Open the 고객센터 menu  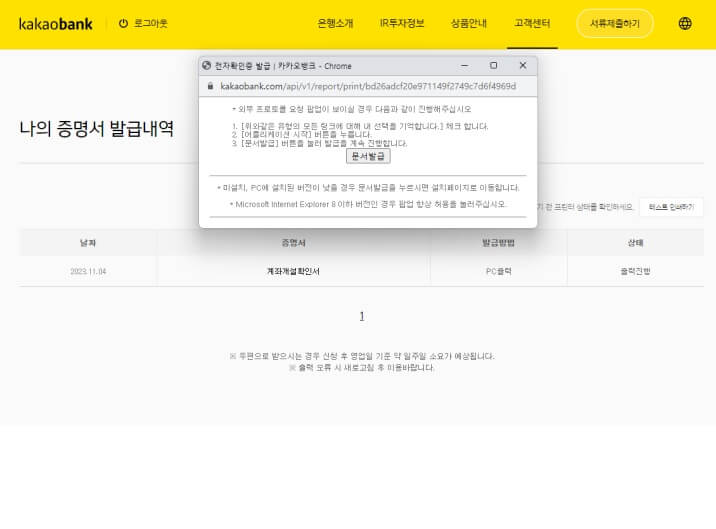[x=532, y=23]
